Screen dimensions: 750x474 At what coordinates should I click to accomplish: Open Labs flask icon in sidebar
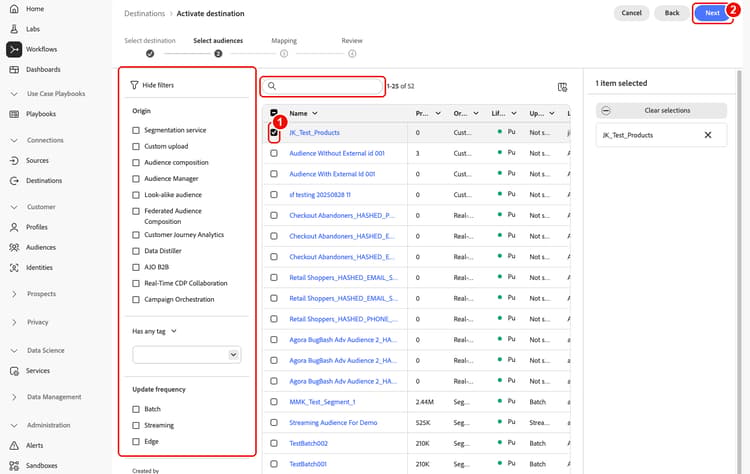click(14, 29)
